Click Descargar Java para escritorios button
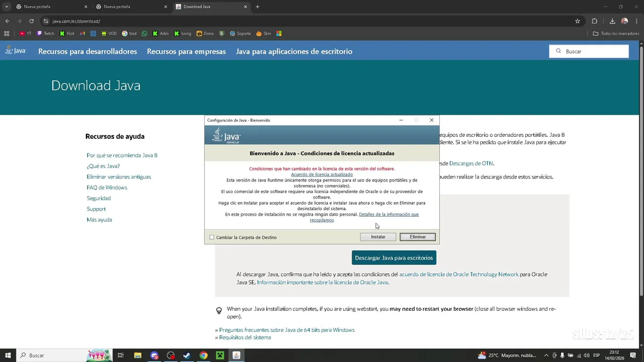The width and height of the screenshot is (644, 362). (394, 258)
